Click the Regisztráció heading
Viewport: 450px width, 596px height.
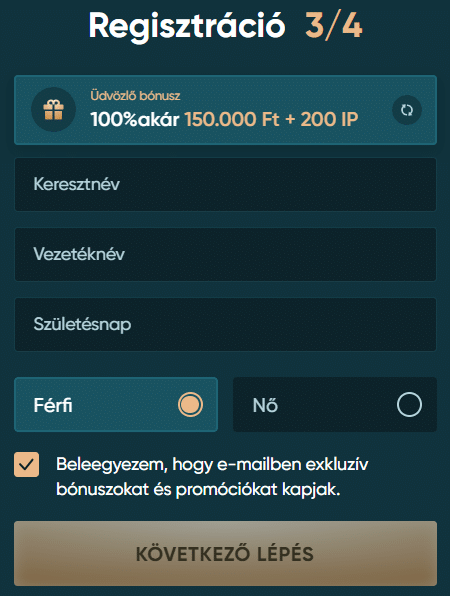coord(187,27)
